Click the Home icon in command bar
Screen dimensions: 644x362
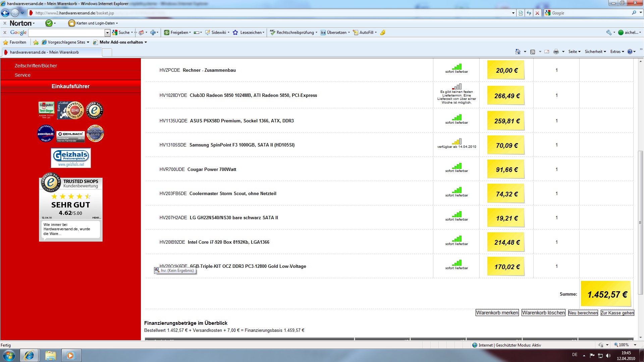pos(518,52)
